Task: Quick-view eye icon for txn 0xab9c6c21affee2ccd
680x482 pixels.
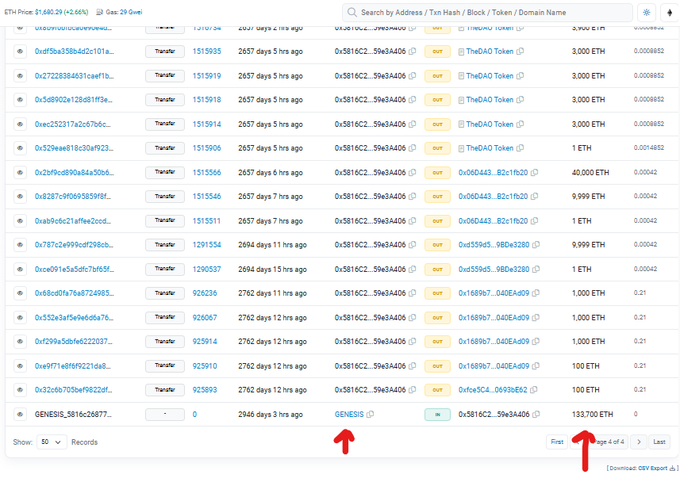Action: 20,221
